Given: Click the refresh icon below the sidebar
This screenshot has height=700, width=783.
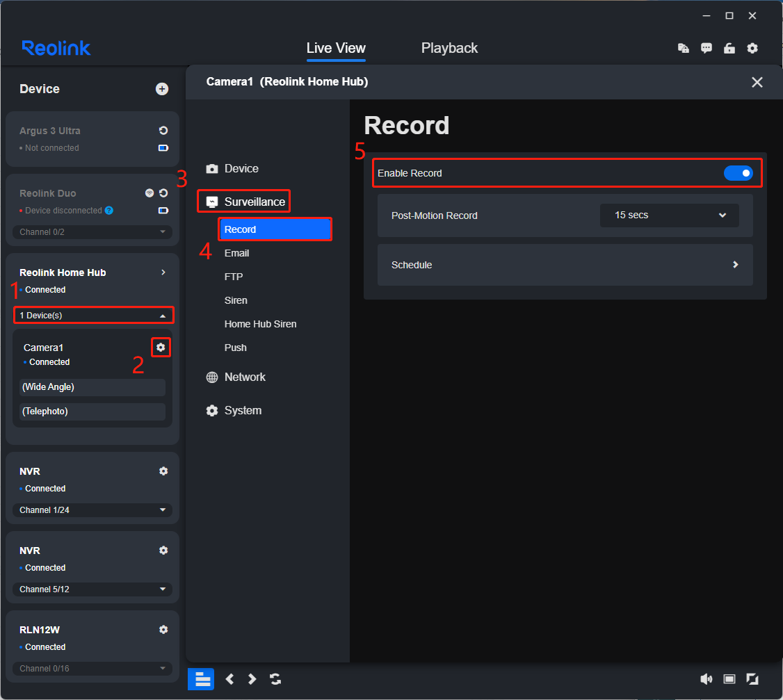Looking at the screenshot, I should click(275, 679).
